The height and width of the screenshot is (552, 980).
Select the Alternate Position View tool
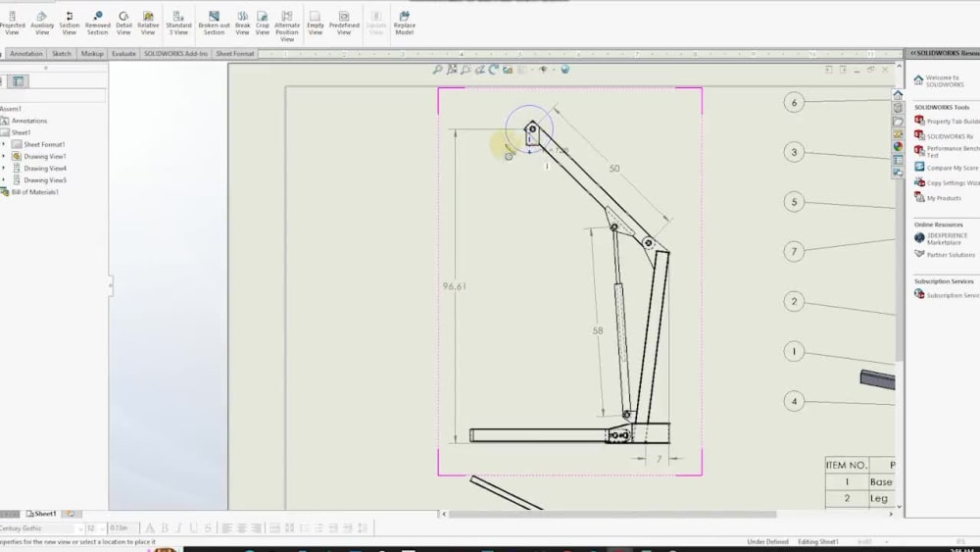(x=287, y=26)
